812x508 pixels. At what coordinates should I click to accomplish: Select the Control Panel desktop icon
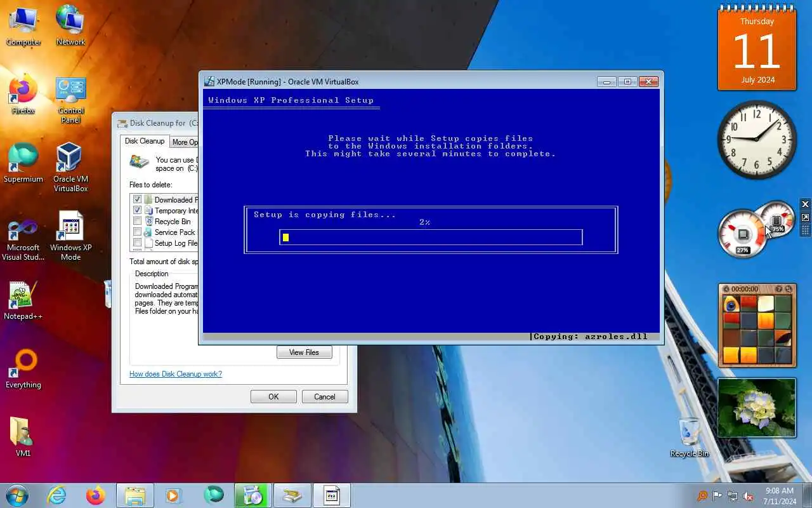tap(70, 99)
